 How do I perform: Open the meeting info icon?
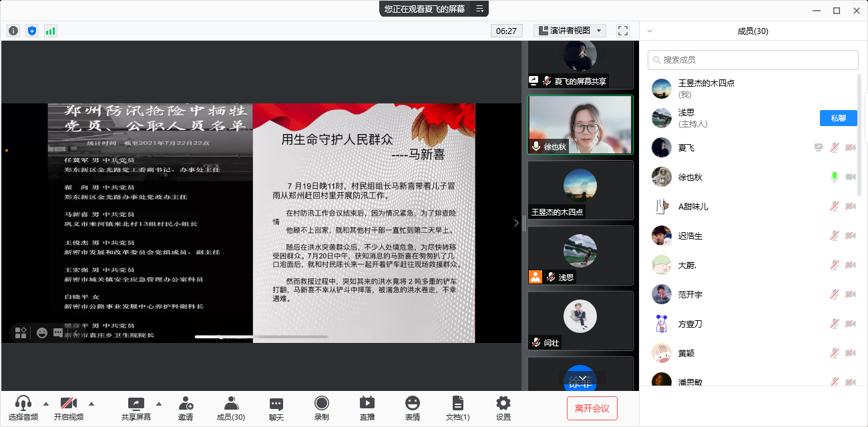[13, 31]
